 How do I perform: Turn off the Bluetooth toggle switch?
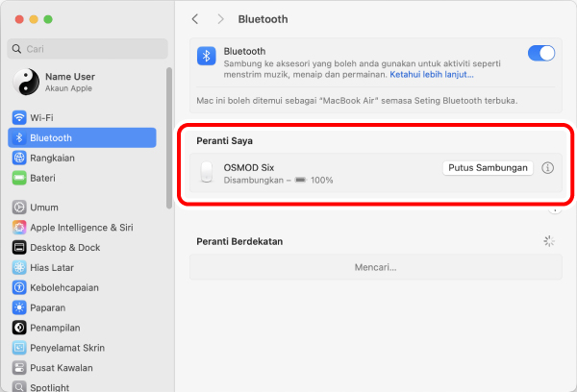(540, 54)
